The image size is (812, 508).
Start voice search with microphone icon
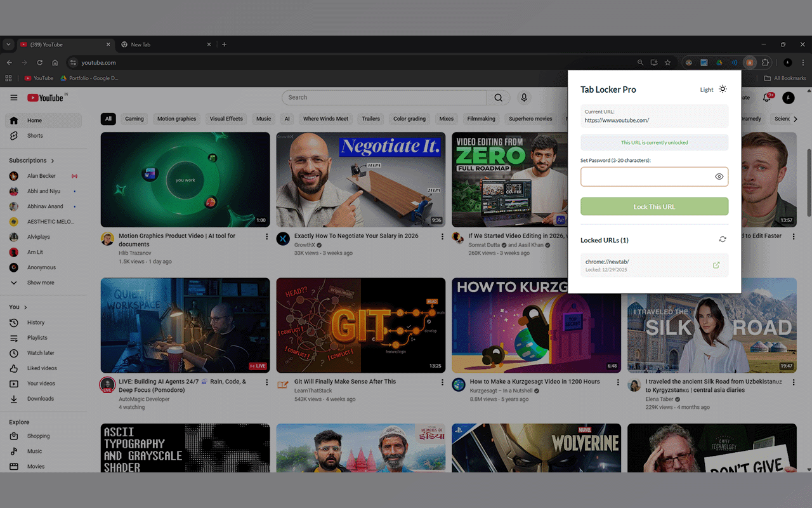pos(524,97)
